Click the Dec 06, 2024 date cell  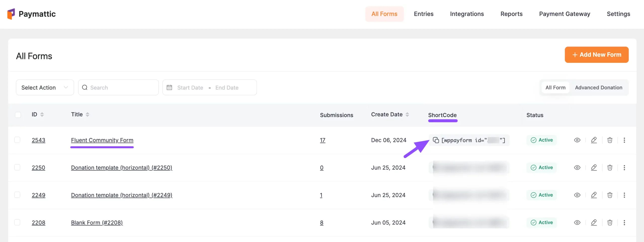coord(389,140)
